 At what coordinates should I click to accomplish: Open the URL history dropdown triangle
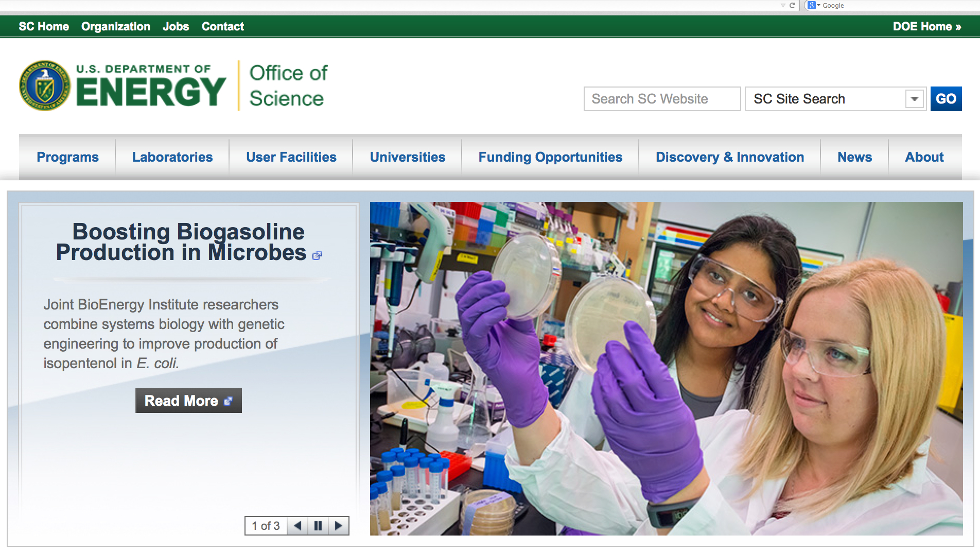tap(783, 6)
